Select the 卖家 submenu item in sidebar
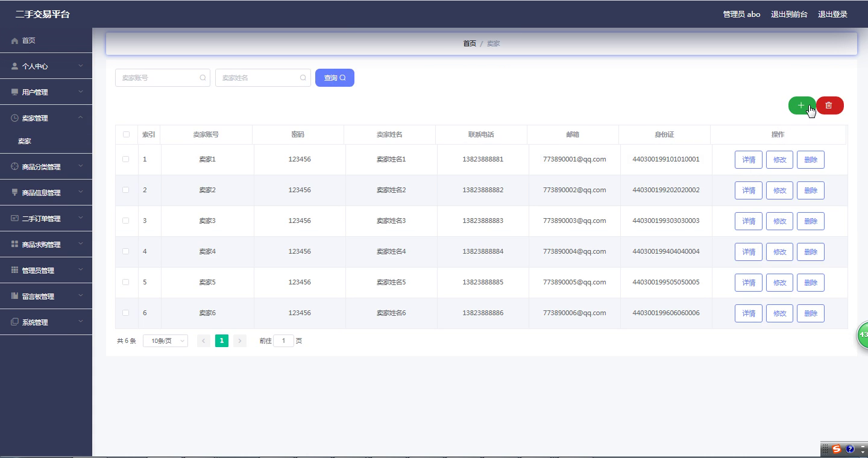Viewport: 868px width, 458px height. (x=46, y=141)
